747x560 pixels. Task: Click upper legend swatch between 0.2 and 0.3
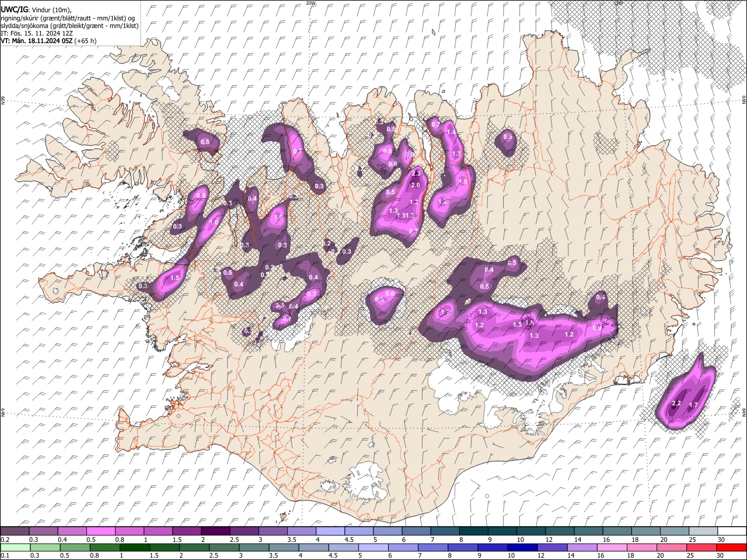pos(15,531)
